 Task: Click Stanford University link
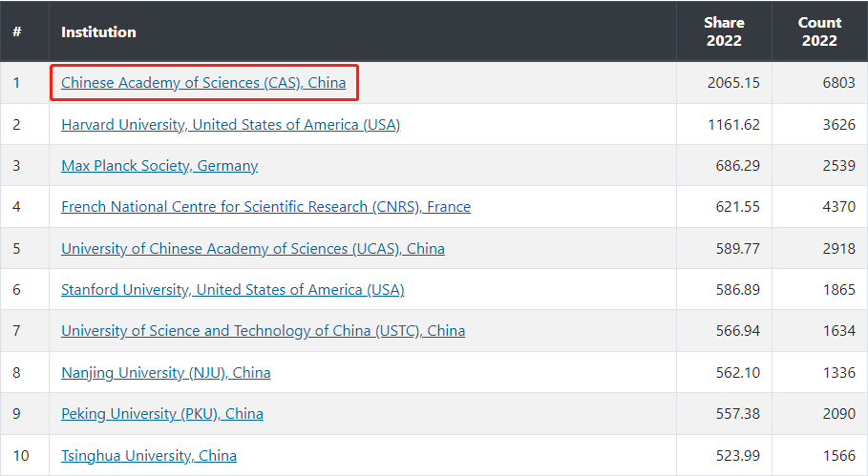tap(232, 289)
